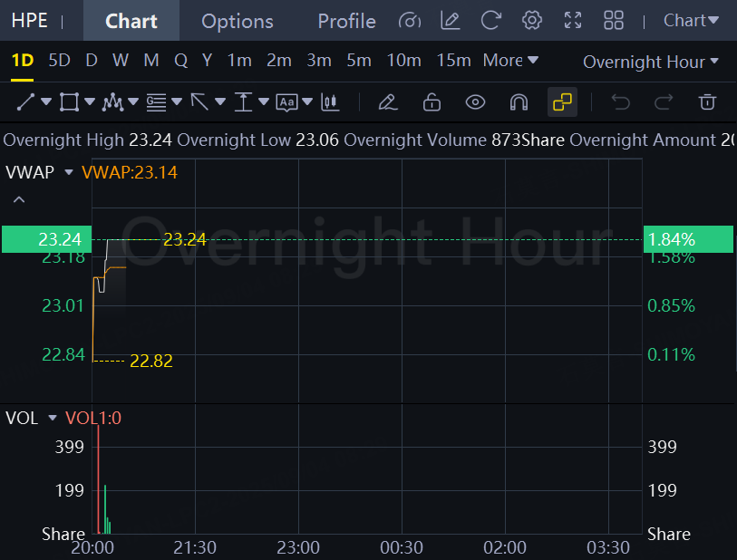Open the Overnight Hour session dropdown
This screenshot has height=560, width=737.
point(650,62)
